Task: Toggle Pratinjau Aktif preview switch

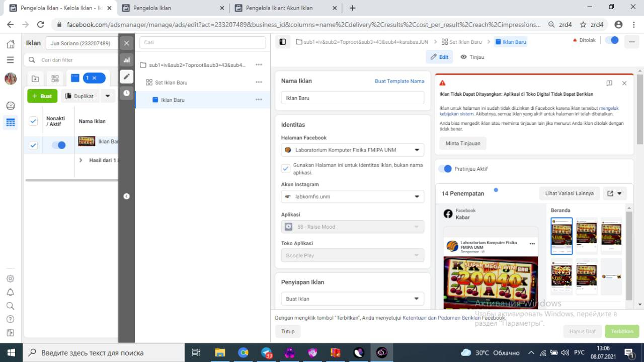Action: [445, 169]
